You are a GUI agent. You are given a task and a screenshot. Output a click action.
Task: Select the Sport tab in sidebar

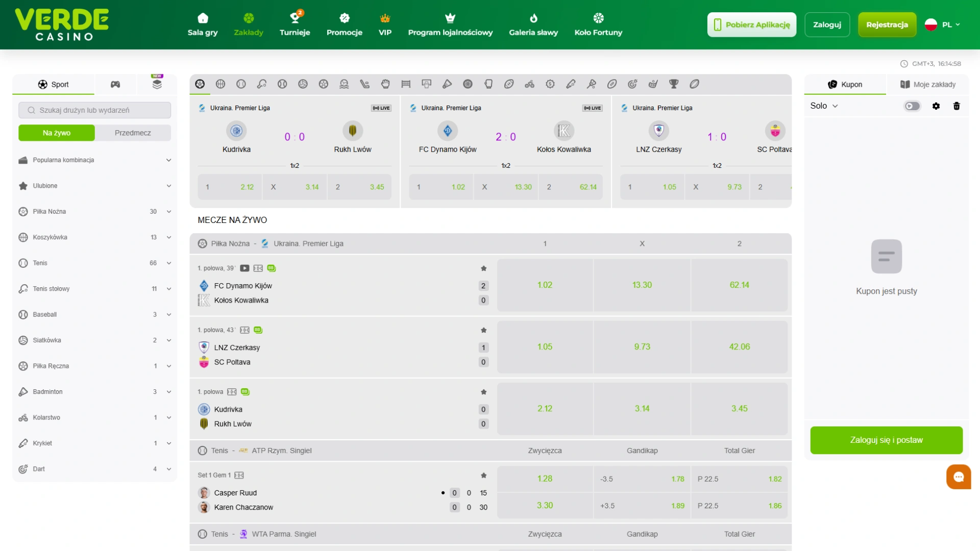click(x=53, y=85)
